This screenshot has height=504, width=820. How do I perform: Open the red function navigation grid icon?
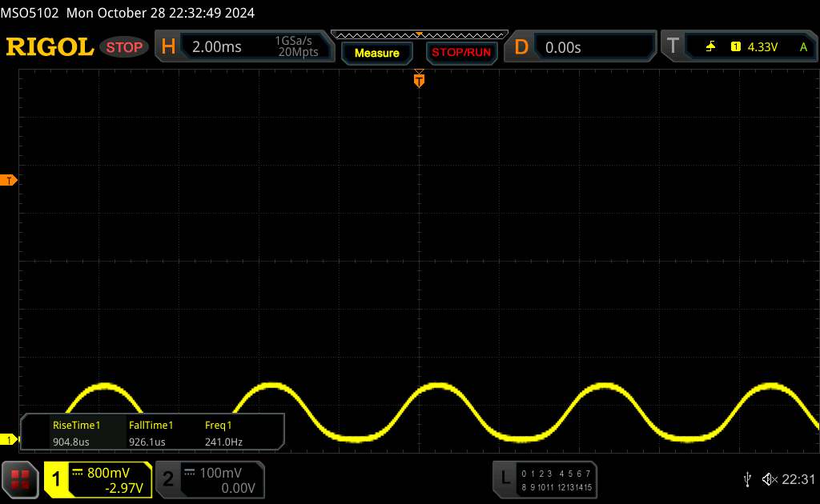pyautogui.click(x=21, y=479)
